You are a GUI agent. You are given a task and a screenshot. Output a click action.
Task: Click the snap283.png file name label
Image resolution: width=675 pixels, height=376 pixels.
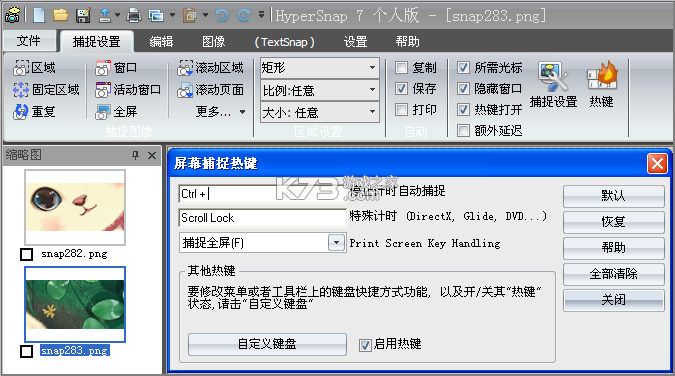pyautogui.click(x=75, y=351)
